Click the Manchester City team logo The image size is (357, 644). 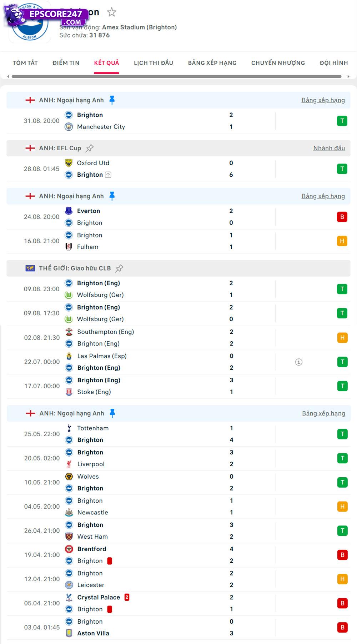(x=69, y=127)
